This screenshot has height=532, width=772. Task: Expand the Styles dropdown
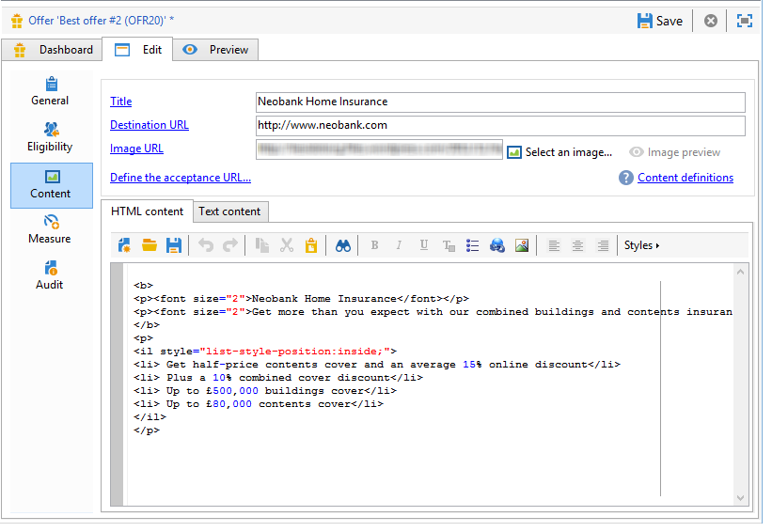(x=641, y=245)
